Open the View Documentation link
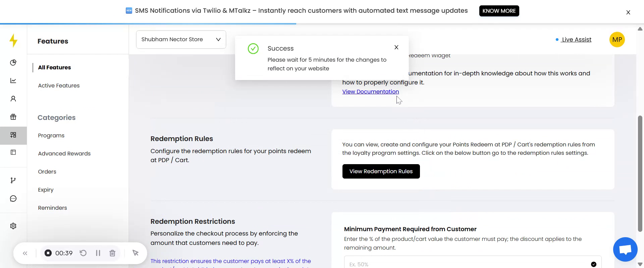Image resolution: width=644 pixels, height=268 pixels. tap(370, 92)
